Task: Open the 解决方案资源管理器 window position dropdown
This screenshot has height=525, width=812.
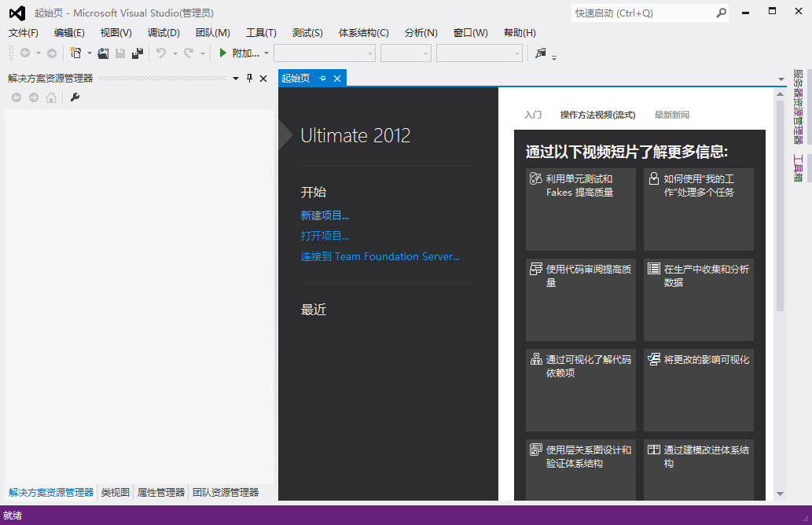Action: click(236, 78)
